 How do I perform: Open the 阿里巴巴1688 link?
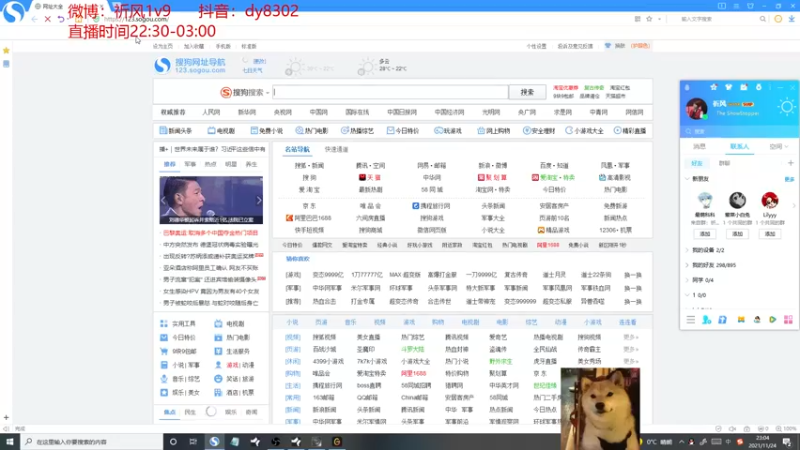[308, 218]
